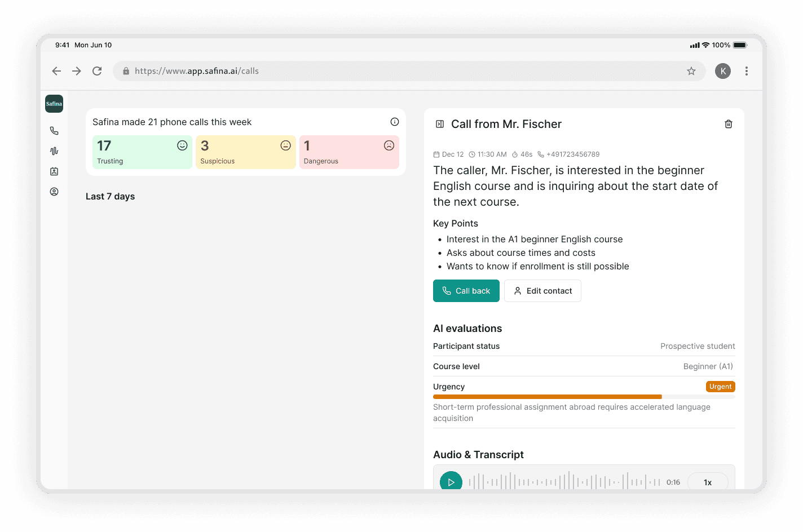Open the contacts icon in sidebar
This screenshot has width=803, height=532.
[x=54, y=171]
